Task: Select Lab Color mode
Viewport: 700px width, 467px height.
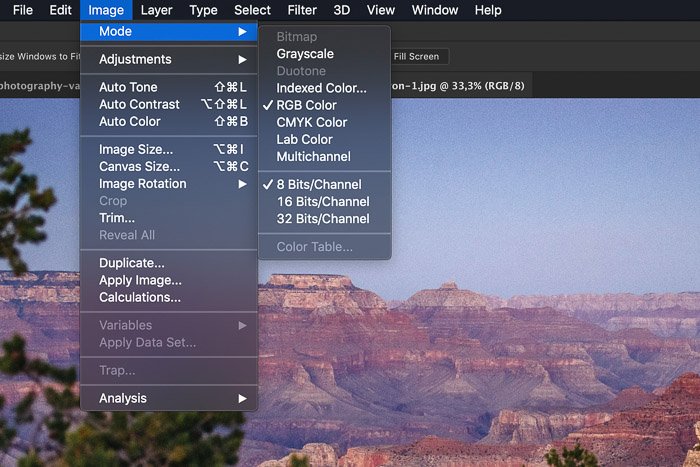Action: point(304,139)
